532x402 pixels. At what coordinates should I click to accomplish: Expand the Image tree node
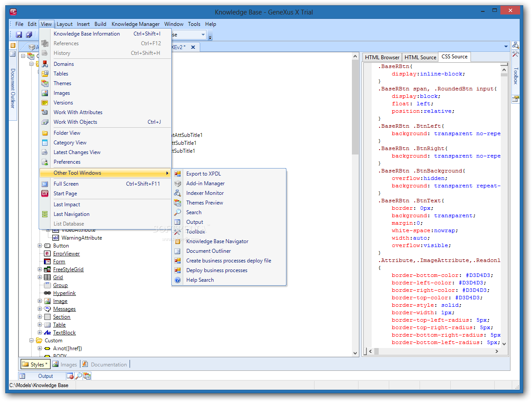click(40, 301)
